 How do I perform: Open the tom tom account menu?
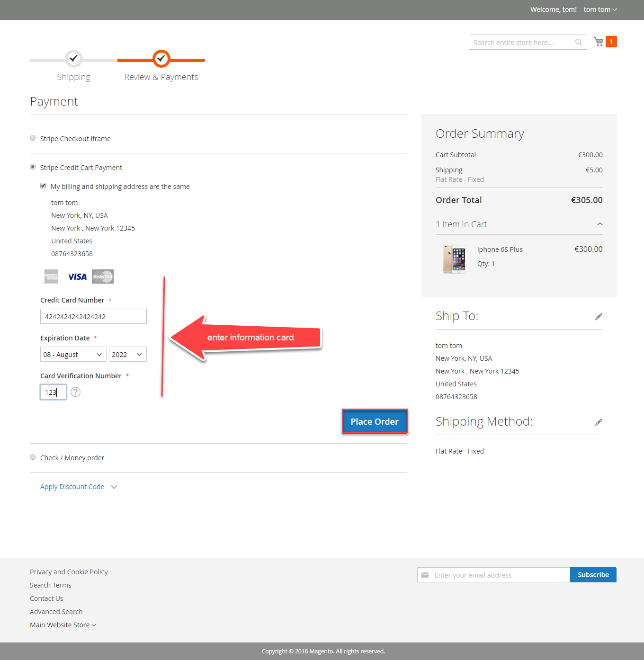point(600,9)
